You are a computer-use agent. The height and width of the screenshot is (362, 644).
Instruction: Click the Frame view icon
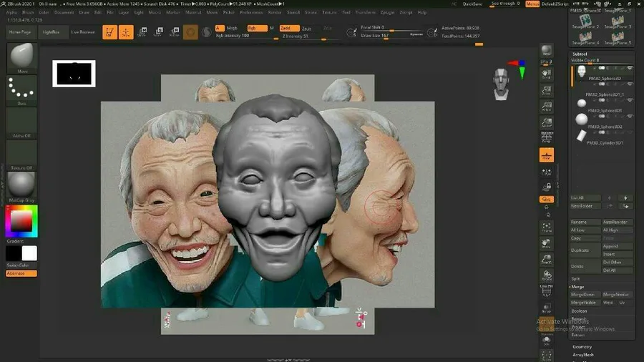click(547, 228)
